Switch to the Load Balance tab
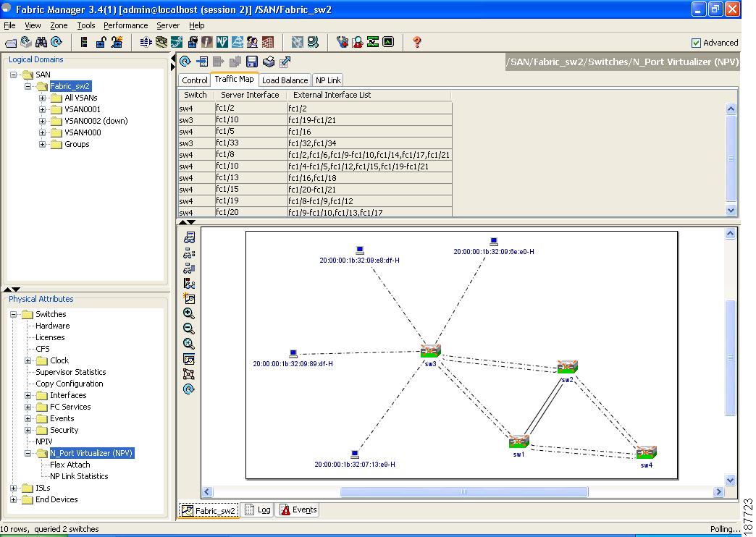This screenshot has width=756, height=537. coord(285,80)
